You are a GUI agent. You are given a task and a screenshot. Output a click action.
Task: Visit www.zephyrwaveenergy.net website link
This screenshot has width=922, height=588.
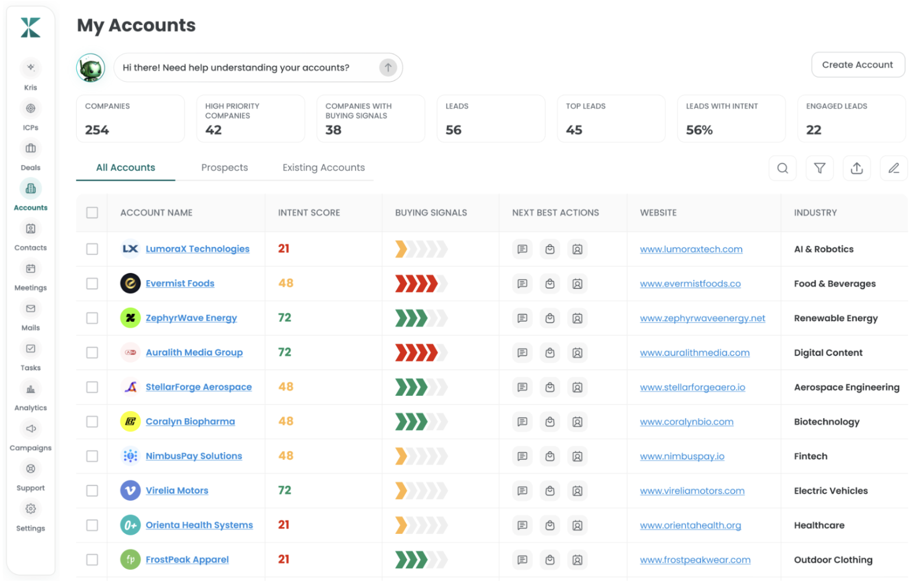[x=703, y=318]
